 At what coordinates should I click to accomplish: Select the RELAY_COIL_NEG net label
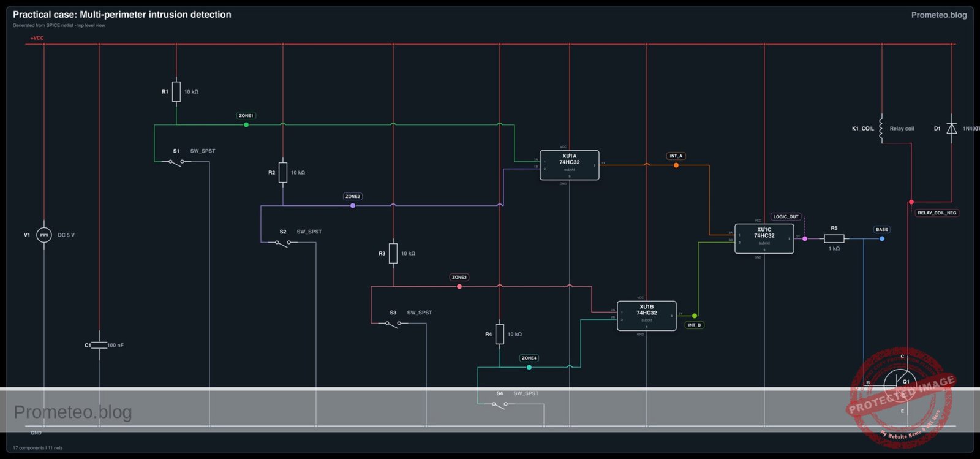937,213
